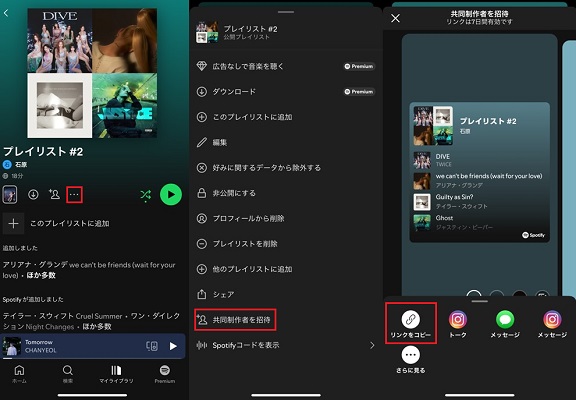Screen dimensions: 576x400
Task: Share via Instagram メッセージ icon
Action: click(x=552, y=320)
